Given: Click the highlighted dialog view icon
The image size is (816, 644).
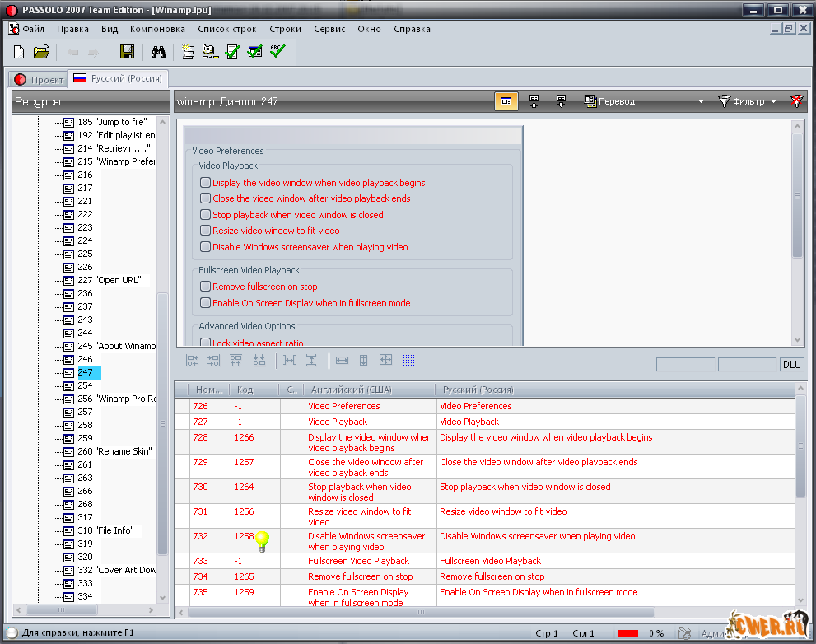Looking at the screenshot, I should point(506,101).
